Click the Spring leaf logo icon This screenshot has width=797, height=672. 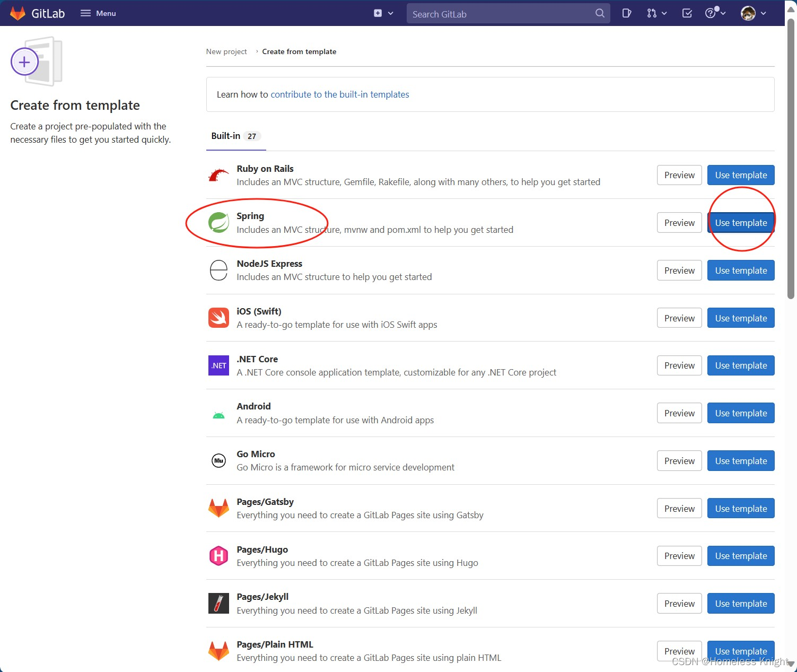point(218,223)
